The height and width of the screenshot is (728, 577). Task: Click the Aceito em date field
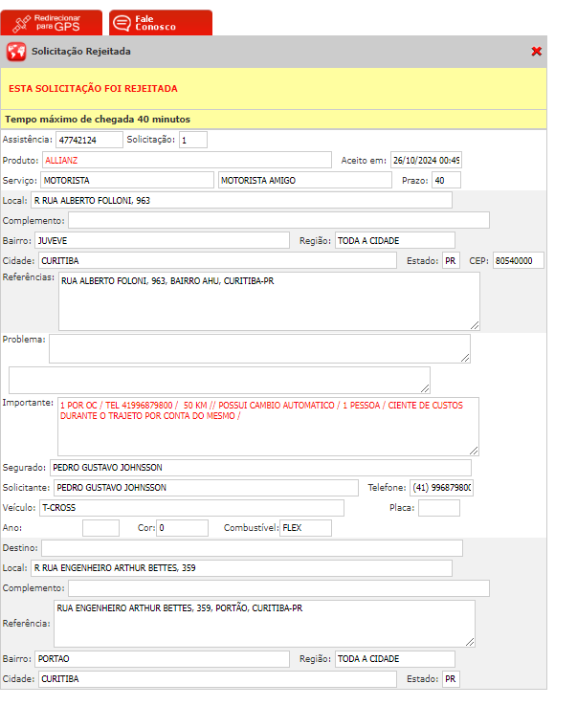pyautogui.click(x=426, y=160)
